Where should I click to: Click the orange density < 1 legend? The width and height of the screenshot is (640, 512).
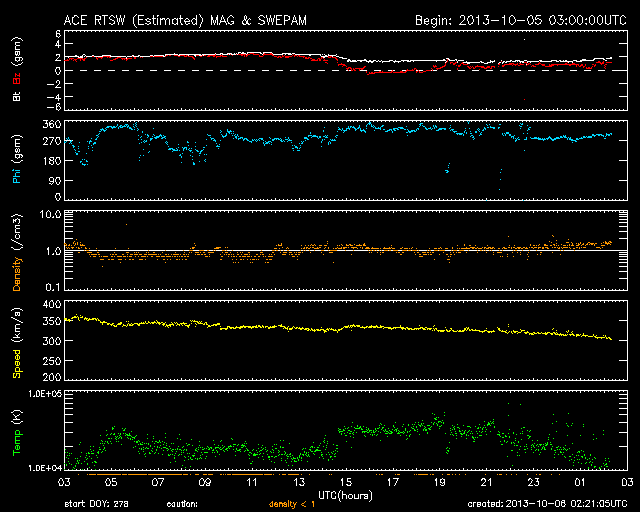tap(291, 505)
